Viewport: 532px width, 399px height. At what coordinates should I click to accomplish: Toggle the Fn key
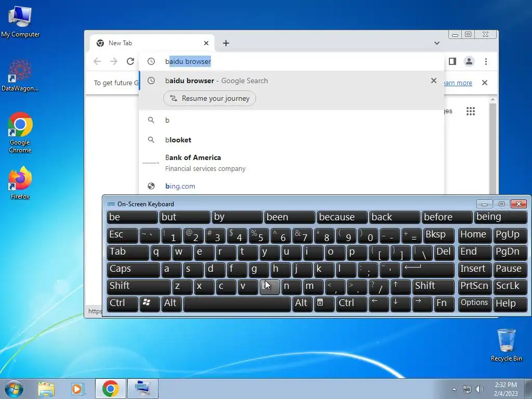click(x=444, y=303)
